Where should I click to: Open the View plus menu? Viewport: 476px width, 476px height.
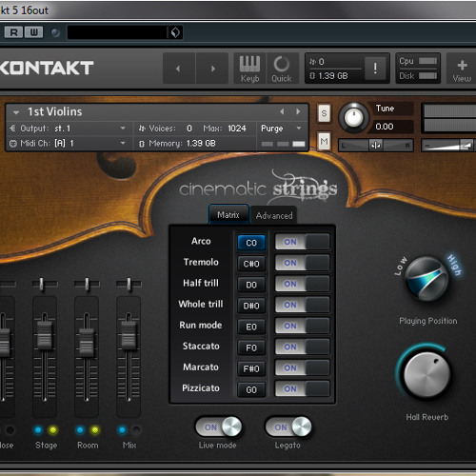pyautogui.click(x=462, y=69)
